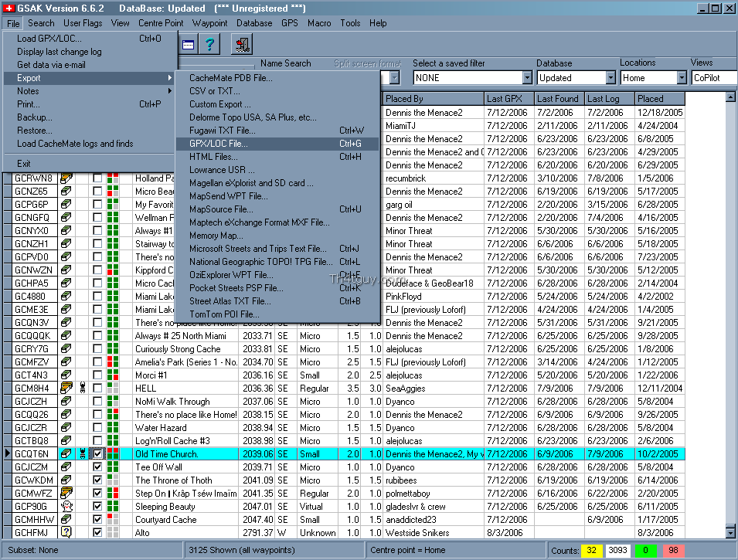This screenshot has height=560, width=738.
Task: Click the question mark unknown cache icon for GCHFMJ
Action: point(66,532)
